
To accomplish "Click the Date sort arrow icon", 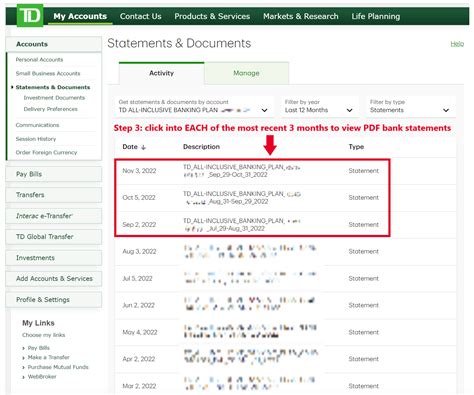I will (143, 147).
